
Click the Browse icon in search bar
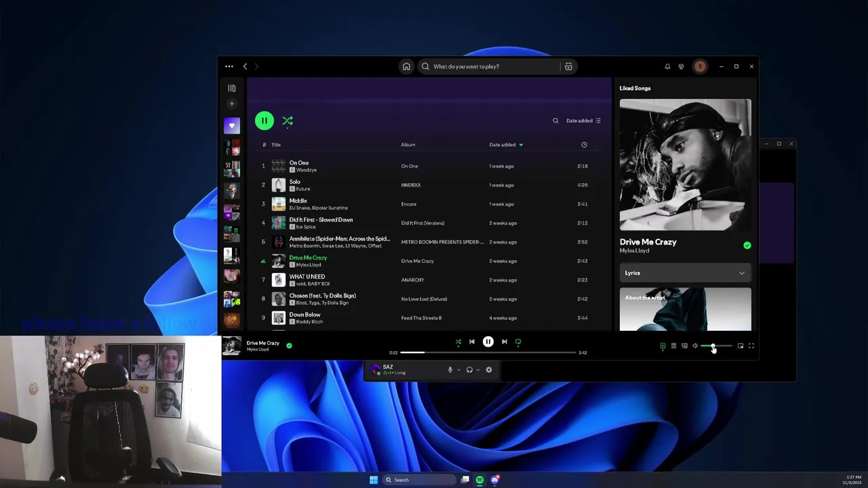click(568, 66)
